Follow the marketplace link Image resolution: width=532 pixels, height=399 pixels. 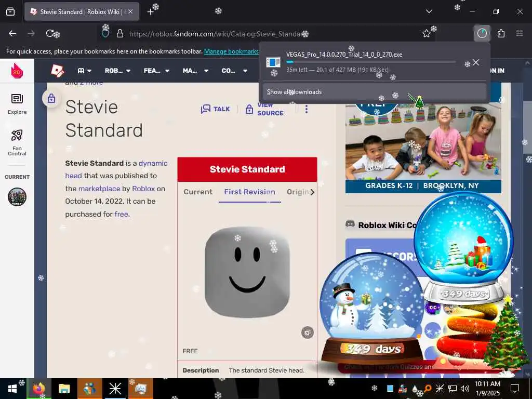99,189
